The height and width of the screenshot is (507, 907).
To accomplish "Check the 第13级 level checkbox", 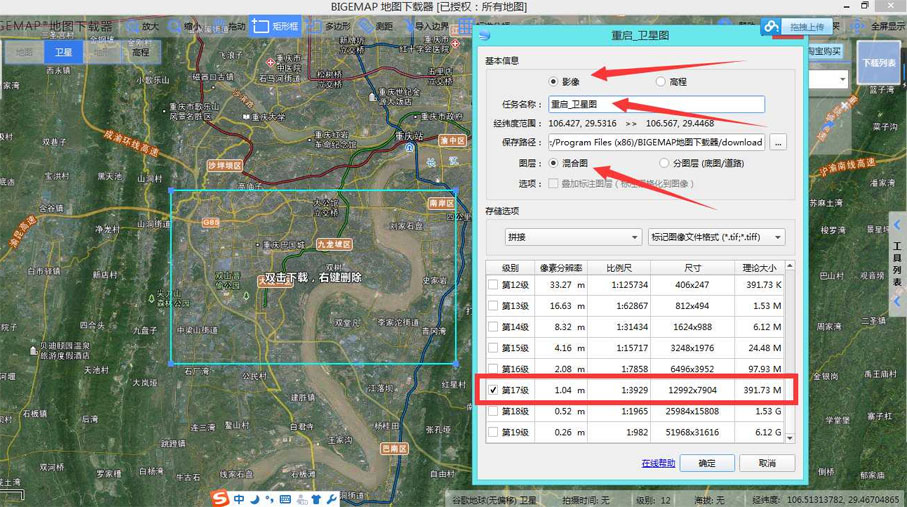I will pyautogui.click(x=493, y=306).
